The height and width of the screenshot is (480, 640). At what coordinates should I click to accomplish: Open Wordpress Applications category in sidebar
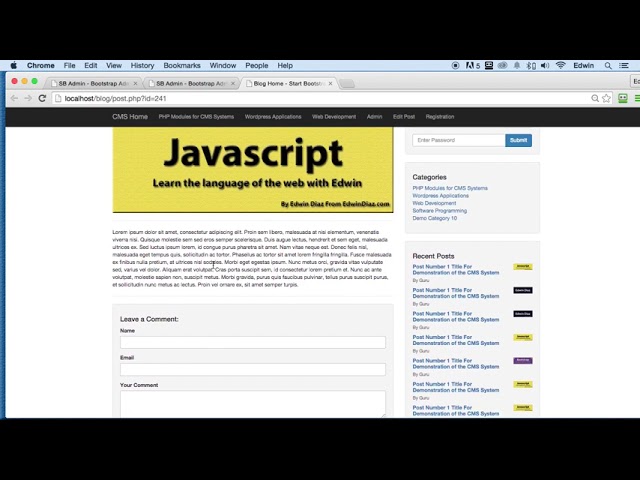pos(440,196)
